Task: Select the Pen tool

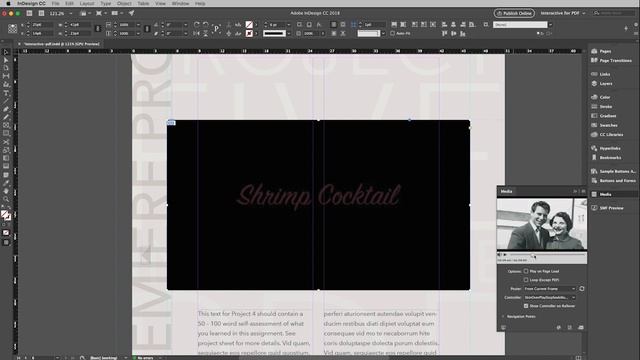Action: click(6, 109)
